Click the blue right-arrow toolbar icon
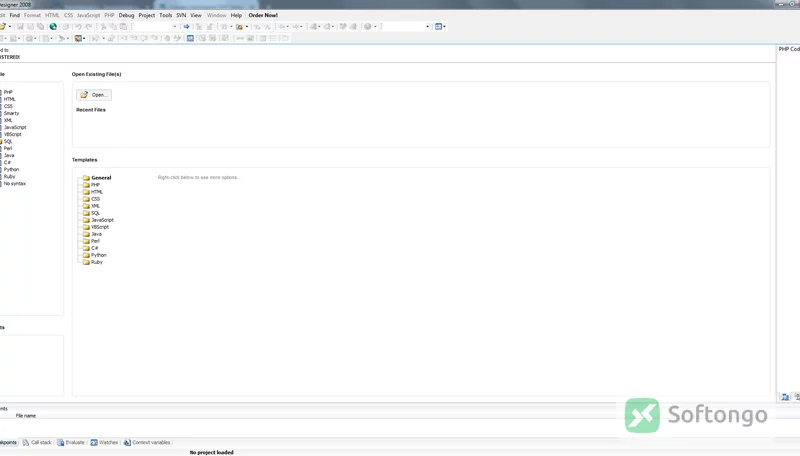The image size is (800, 456). click(x=186, y=27)
